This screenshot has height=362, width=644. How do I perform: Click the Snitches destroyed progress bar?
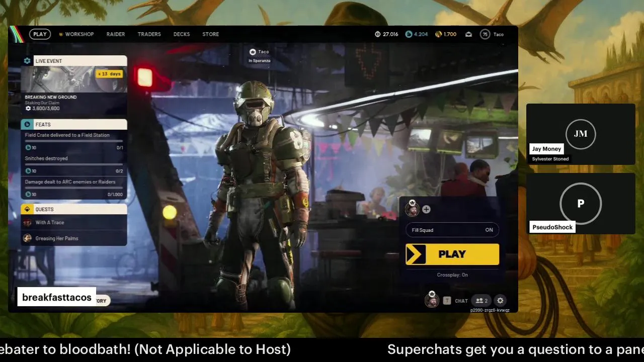point(74,164)
